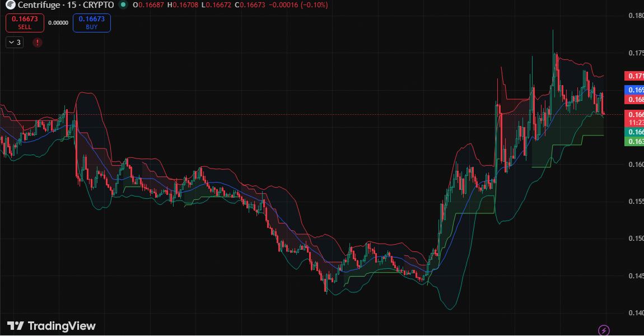
Task: Expand the collapsed indicators legend showing 3
Action: [x=15, y=43]
